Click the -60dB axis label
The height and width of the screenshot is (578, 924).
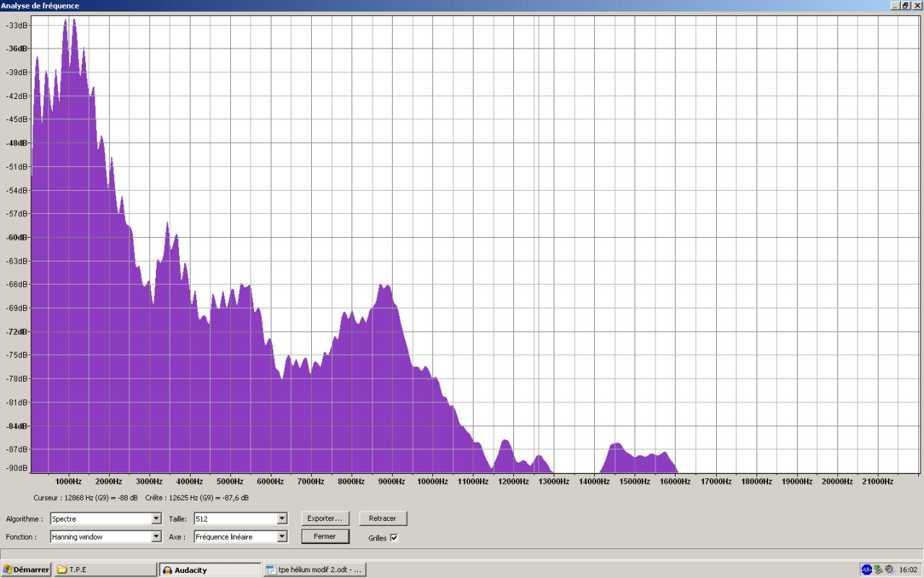tap(18, 237)
